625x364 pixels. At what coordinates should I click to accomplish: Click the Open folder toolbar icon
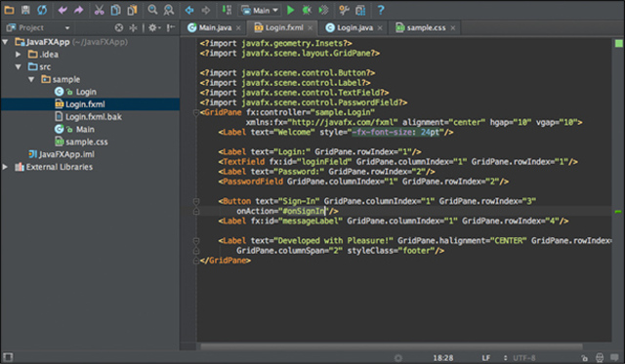[x=9, y=10]
